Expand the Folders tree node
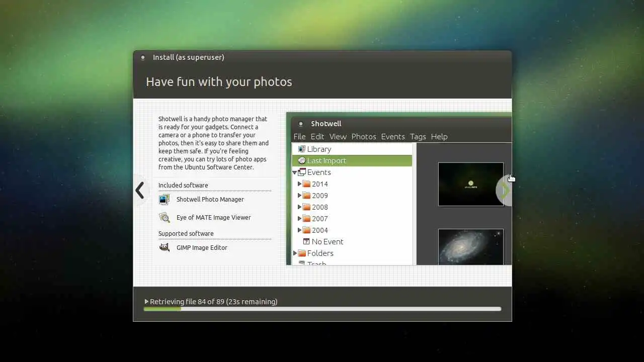This screenshot has height=362, width=644. (x=295, y=253)
